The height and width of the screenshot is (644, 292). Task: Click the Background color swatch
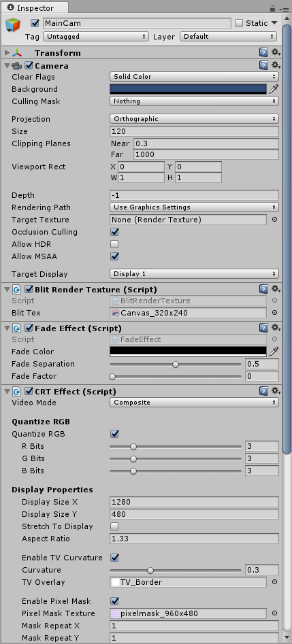189,89
